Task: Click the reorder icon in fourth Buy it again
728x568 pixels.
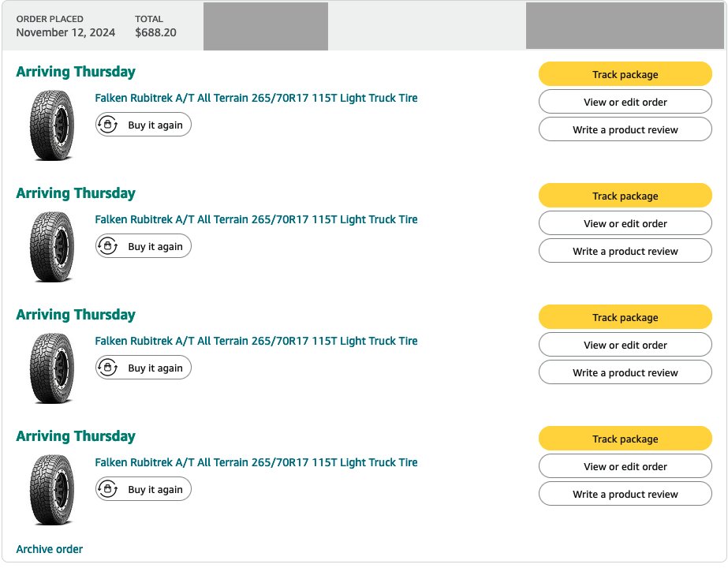Action: [x=108, y=489]
